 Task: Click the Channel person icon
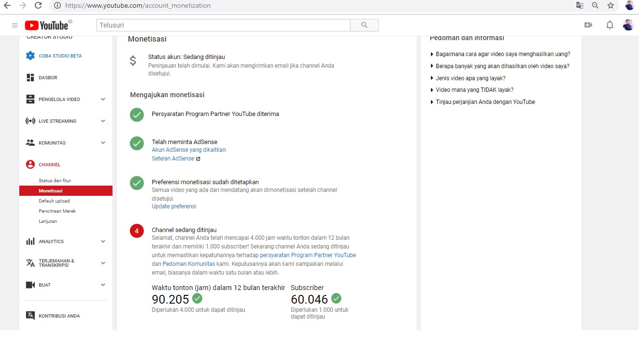pos(30,164)
